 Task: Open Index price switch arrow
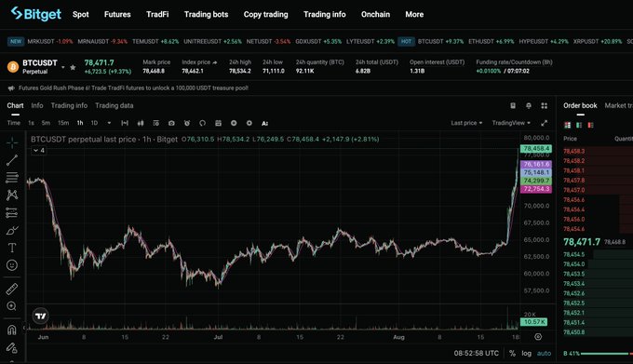(x=214, y=62)
